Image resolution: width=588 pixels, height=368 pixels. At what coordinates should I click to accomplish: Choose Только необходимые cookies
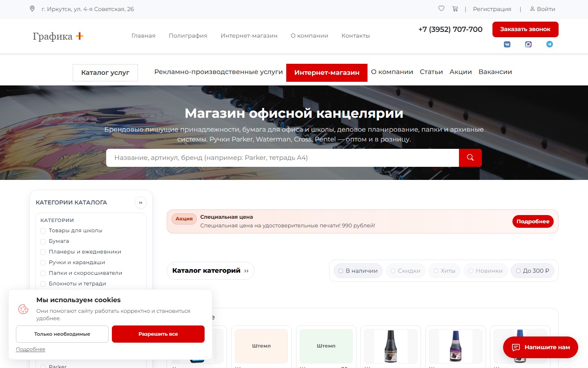(62, 334)
